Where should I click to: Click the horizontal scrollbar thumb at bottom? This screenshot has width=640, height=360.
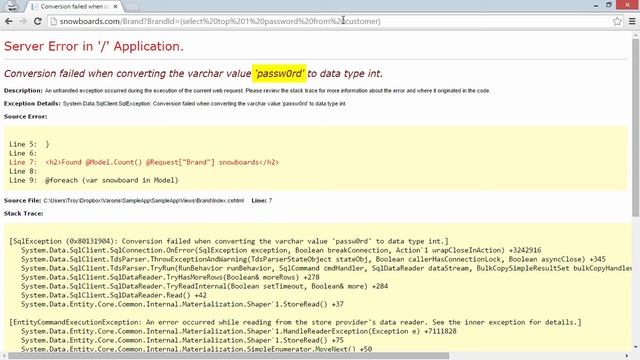(229, 356)
